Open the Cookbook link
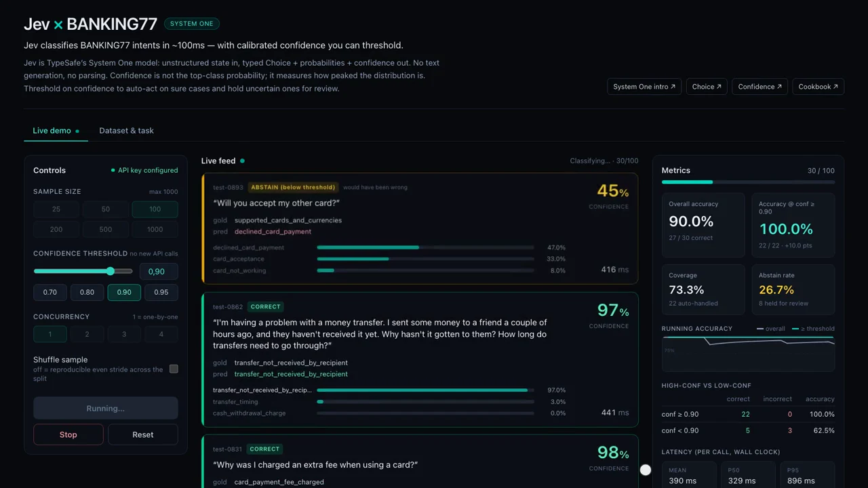The width and height of the screenshot is (868, 488). pyautogui.click(x=818, y=87)
